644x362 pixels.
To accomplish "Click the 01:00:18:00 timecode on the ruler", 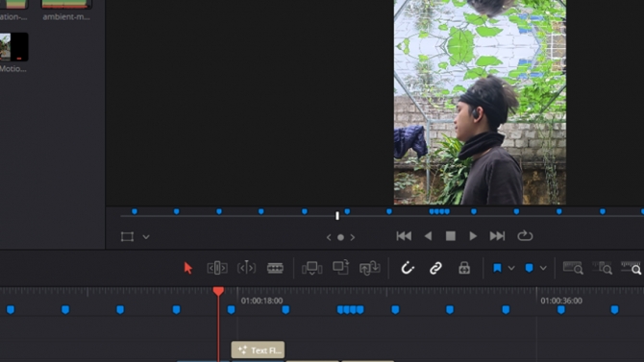I will point(261,301).
